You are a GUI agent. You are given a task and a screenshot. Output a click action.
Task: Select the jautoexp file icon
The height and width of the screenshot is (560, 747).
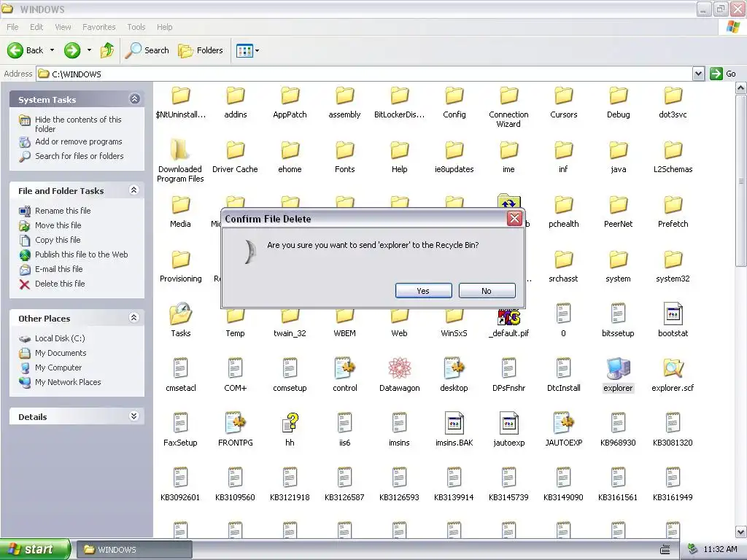click(508, 423)
